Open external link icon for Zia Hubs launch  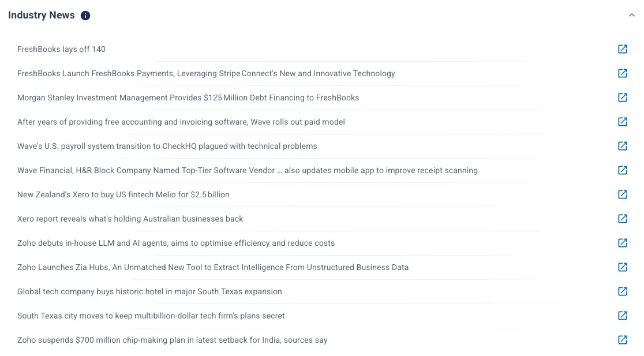(623, 267)
